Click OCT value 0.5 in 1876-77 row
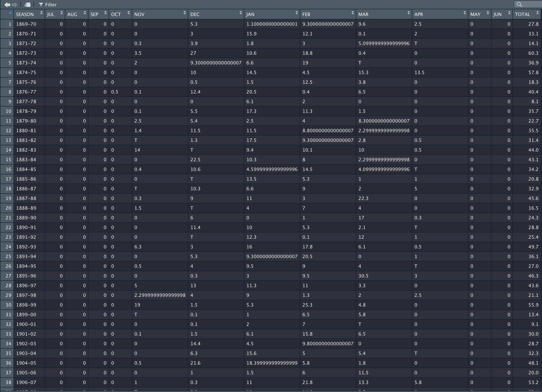Screen dimensions: 542x392 click(115, 92)
